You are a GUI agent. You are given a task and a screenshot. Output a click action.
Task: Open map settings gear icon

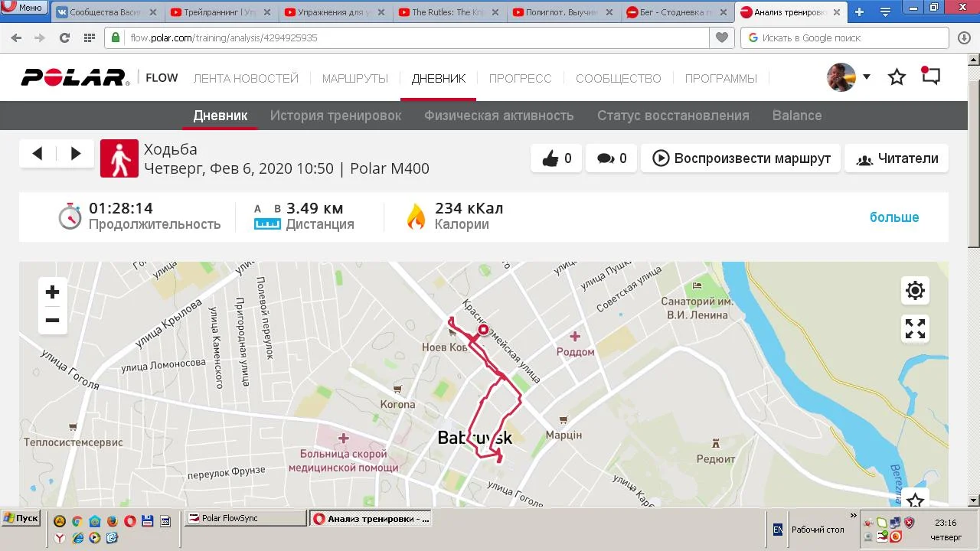click(x=915, y=291)
